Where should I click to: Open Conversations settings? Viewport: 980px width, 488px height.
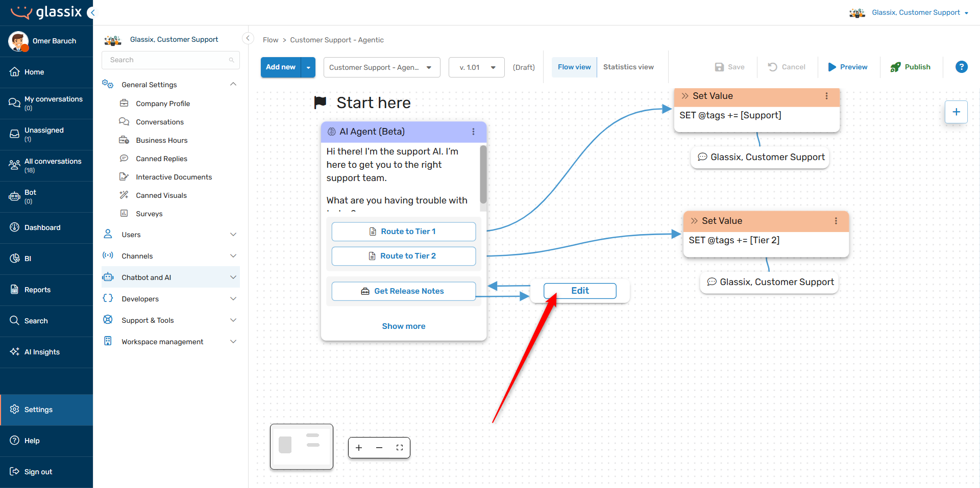160,122
